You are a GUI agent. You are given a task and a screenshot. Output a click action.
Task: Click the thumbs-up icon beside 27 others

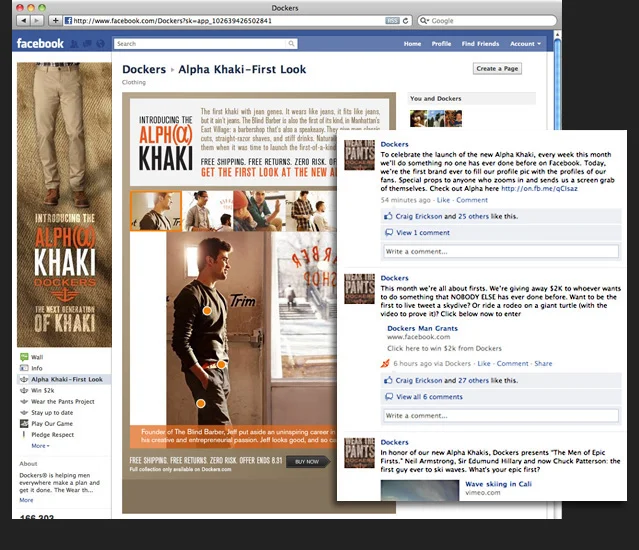pyautogui.click(x=388, y=380)
